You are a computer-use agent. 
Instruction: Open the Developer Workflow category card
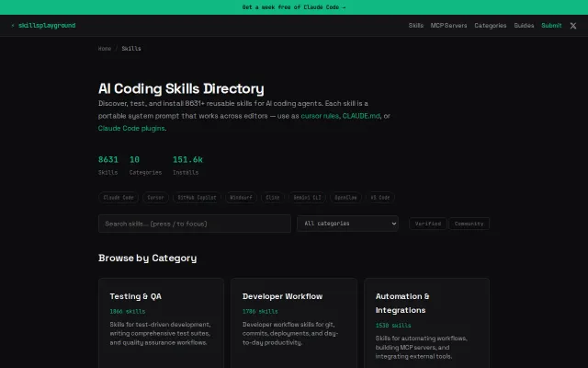click(294, 323)
